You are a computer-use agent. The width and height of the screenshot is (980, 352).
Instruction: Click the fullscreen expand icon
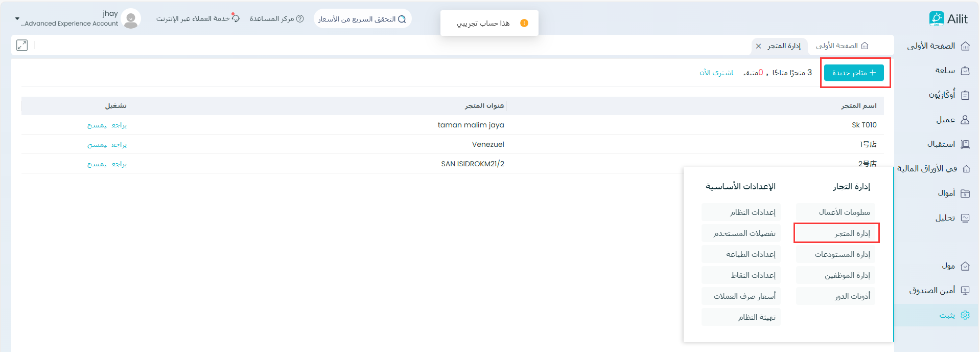click(22, 46)
